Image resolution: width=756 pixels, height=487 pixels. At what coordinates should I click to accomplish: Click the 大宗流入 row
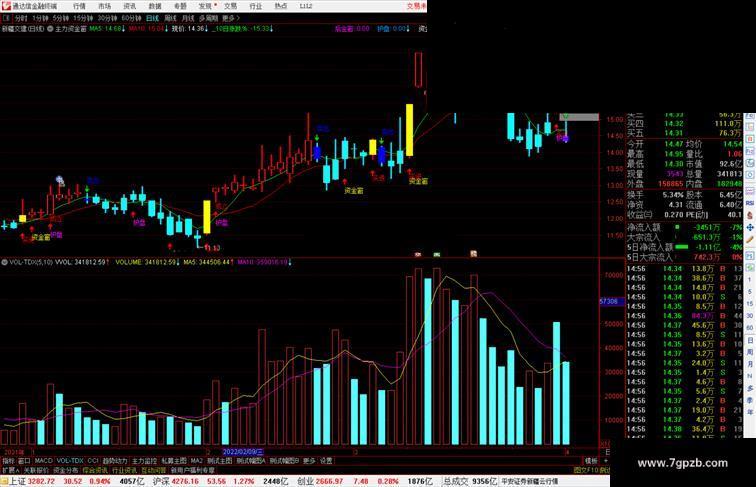click(x=684, y=237)
